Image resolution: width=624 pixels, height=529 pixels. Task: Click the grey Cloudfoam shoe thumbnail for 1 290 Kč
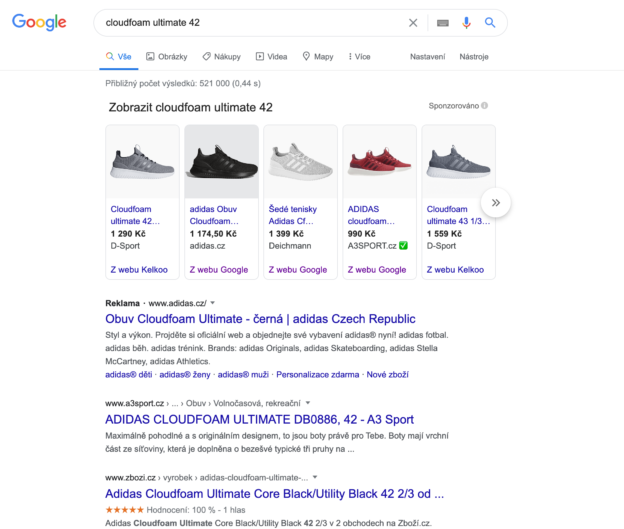click(142, 162)
